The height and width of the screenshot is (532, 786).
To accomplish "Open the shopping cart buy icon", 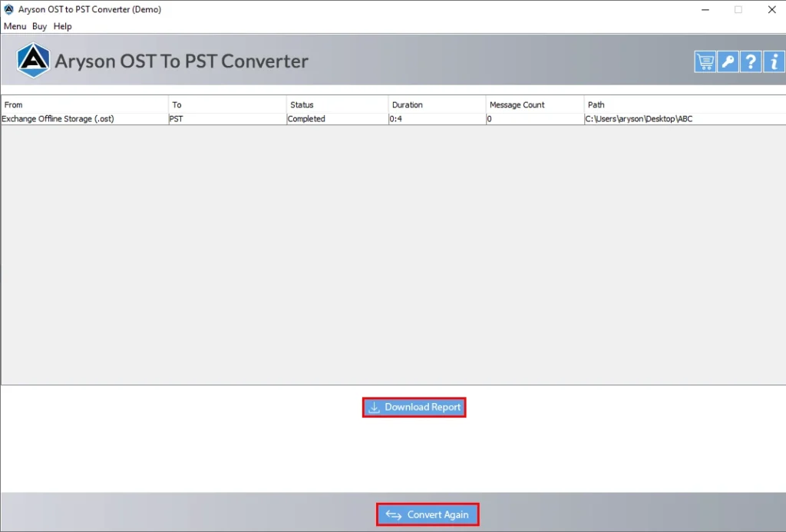I will pos(705,61).
